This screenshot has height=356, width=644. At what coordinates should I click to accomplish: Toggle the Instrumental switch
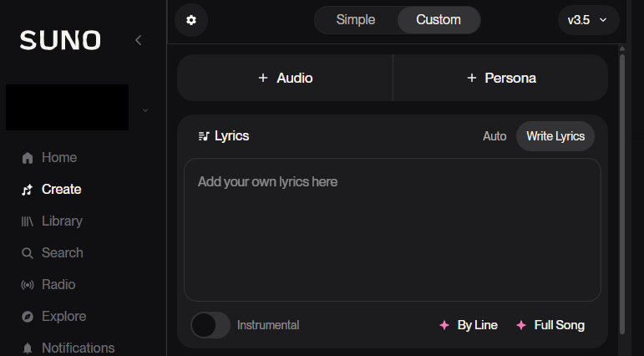click(x=210, y=325)
